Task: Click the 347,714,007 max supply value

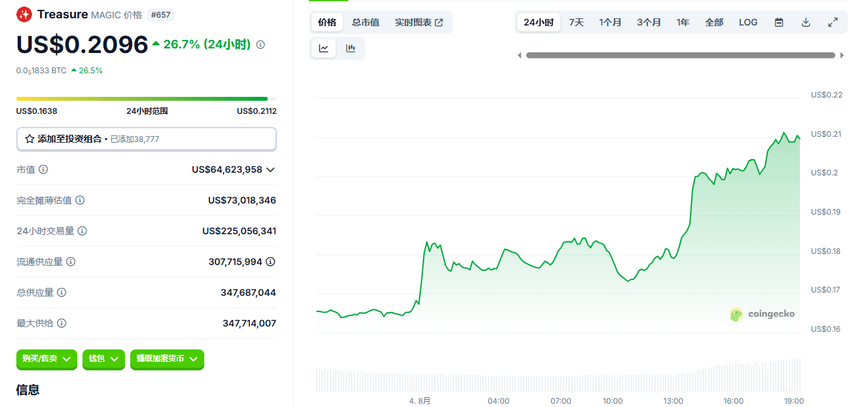Action: [x=249, y=323]
